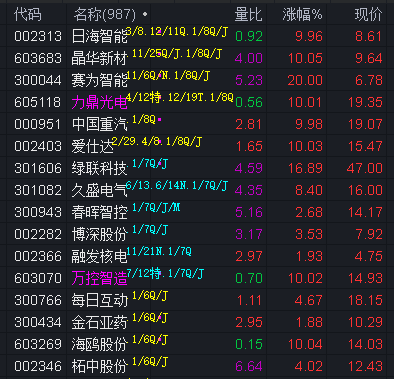Select stock code 300766
This screenshot has width=394, height=379.
[38, 300]
